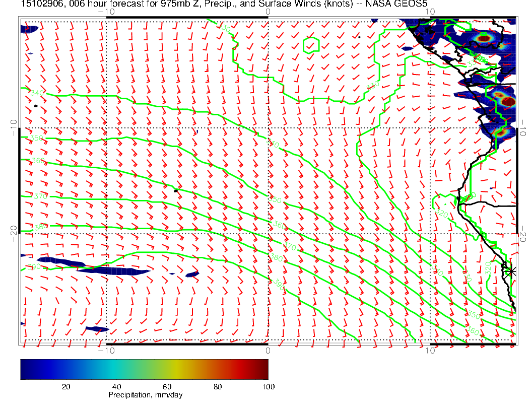Click the small closed green contour loop
Viewport: 532px width, 411px height.
tap(311, 45)
